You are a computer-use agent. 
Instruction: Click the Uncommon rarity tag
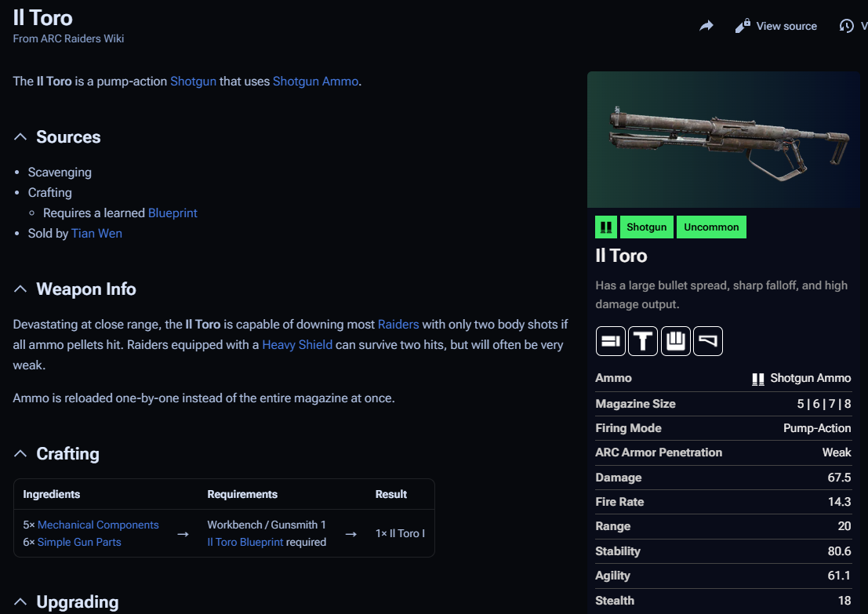coord(711,227)
